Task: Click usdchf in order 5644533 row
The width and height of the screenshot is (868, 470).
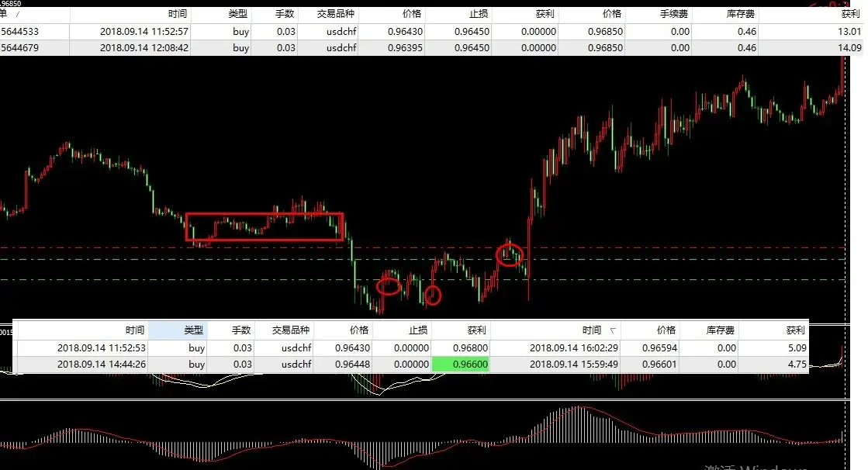Action: (341, 32)
